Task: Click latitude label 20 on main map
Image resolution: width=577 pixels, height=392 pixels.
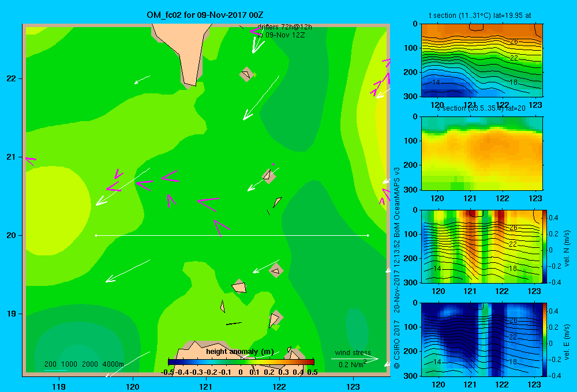Action: coord(12,235)
